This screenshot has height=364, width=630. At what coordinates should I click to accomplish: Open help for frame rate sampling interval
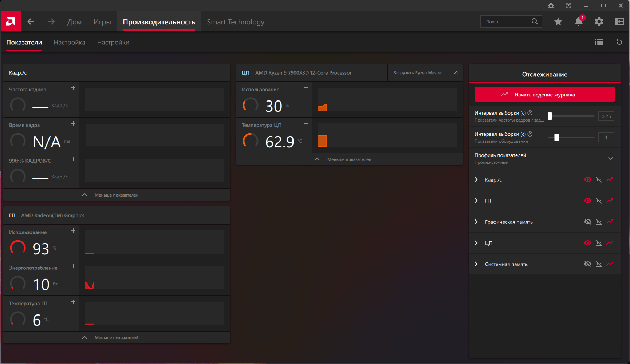(x=530, y=113)
